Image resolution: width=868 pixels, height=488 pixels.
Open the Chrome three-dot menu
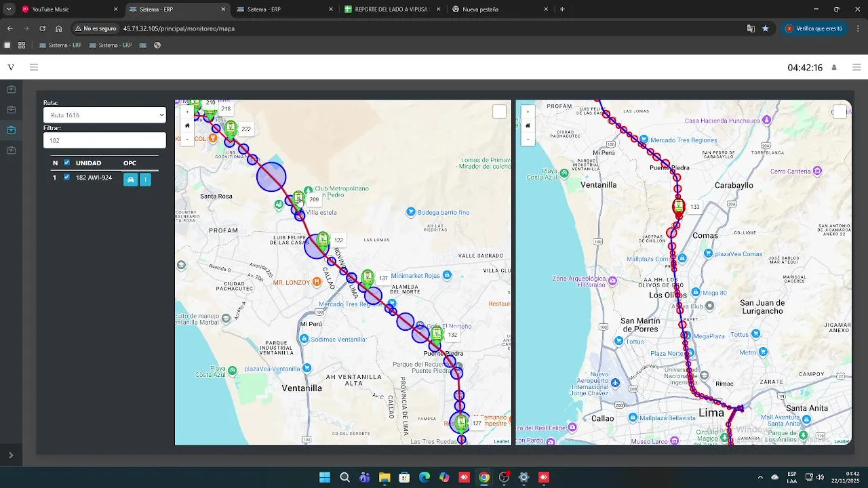(859, 28)
